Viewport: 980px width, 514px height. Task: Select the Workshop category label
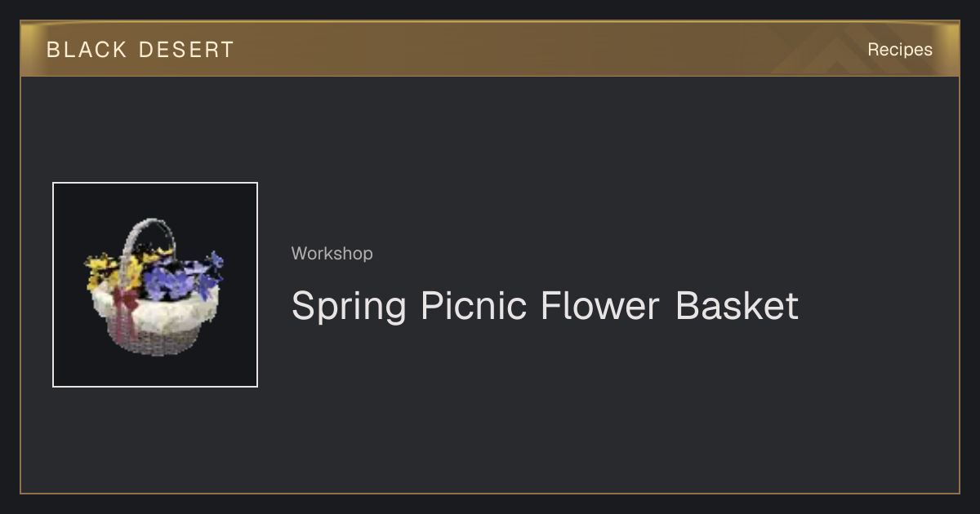[332, 254]
